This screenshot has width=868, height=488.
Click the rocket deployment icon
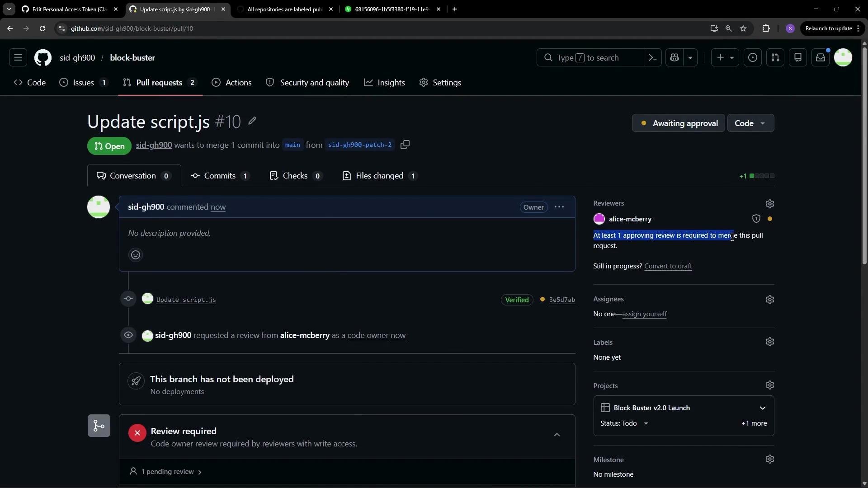[x=136, y=381]
